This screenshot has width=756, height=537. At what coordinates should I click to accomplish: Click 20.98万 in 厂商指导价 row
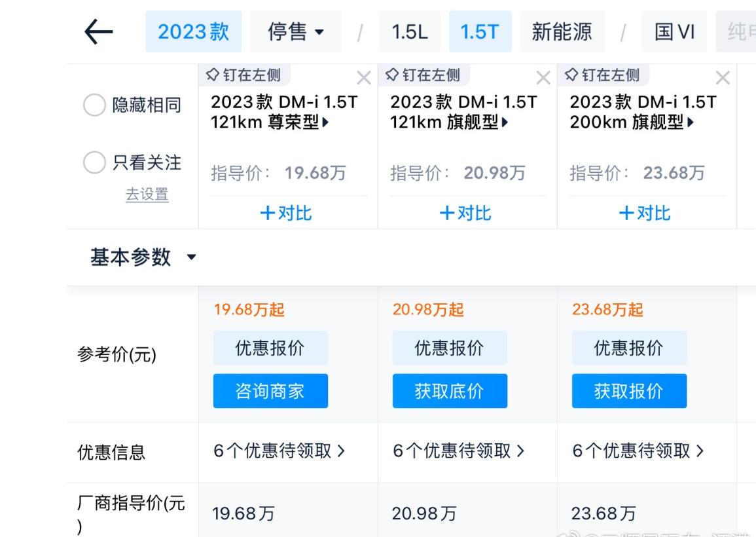(x=423, y=513)
